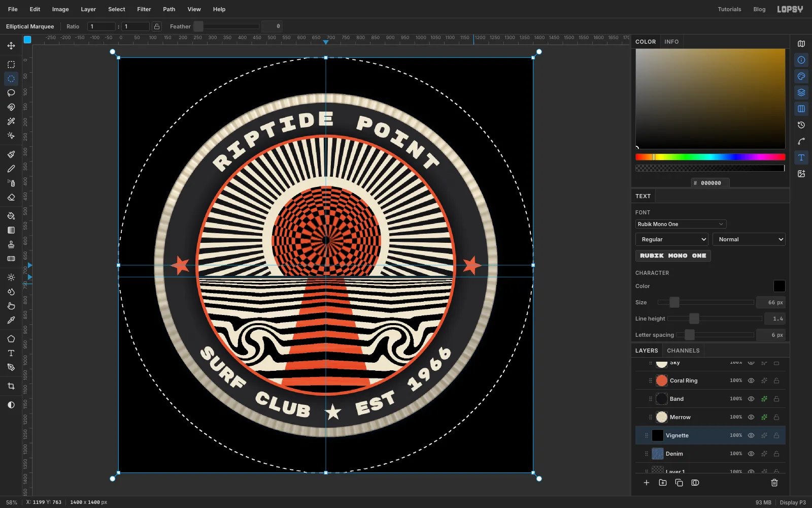The image size is (812, 508).
Task: Select the Type tool in toolbar
Action: coord(11,353)
